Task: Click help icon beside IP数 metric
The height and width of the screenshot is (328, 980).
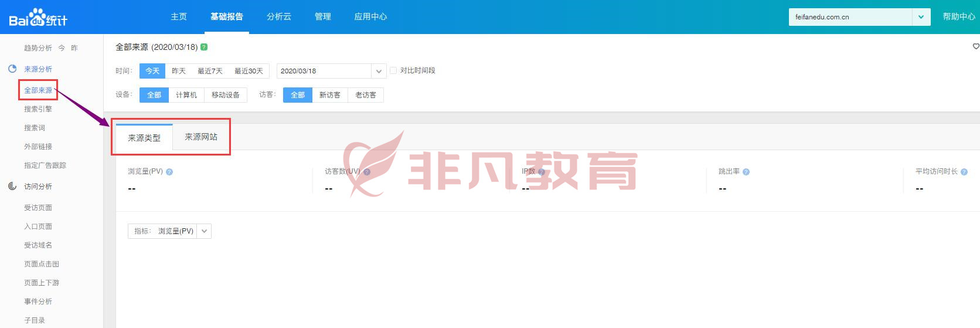Action: click(x=542, y=172)
